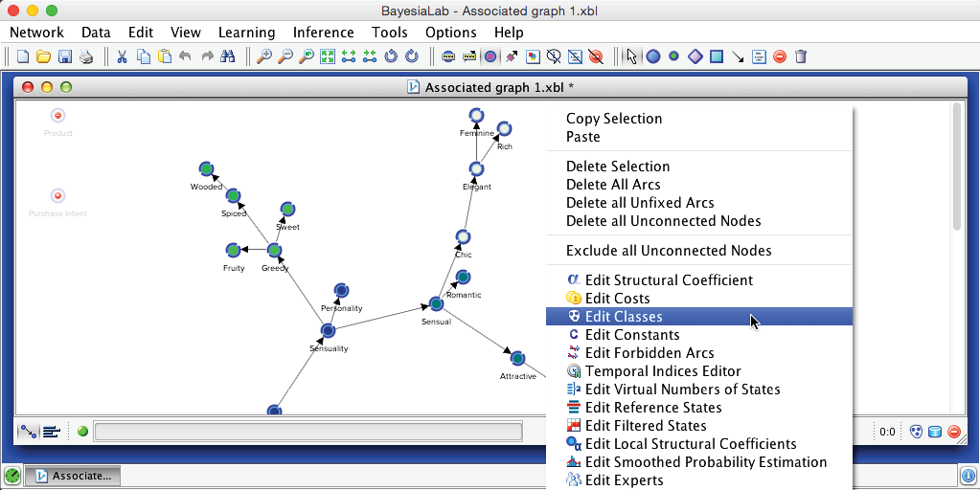Toggle Validation mode button next to Modeling mode

pos(51,432)
